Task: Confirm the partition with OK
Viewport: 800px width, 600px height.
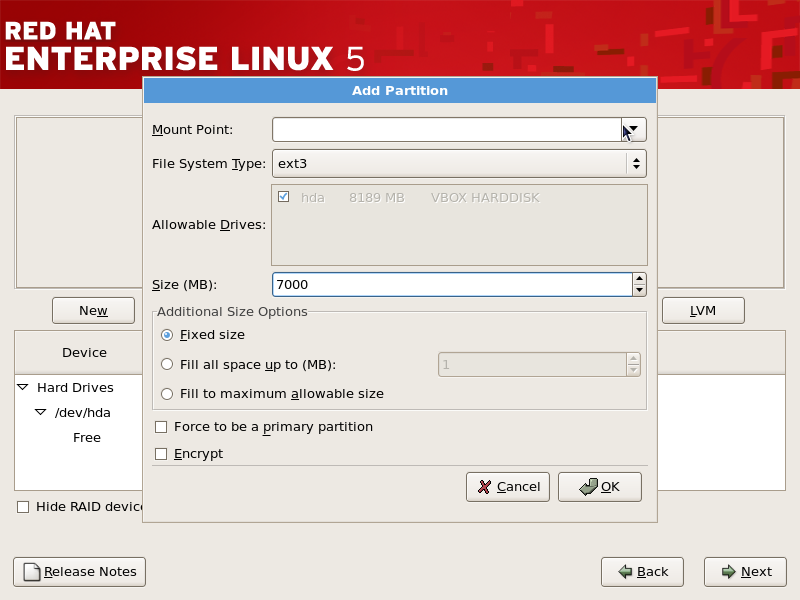Action: tap(599, 487)
